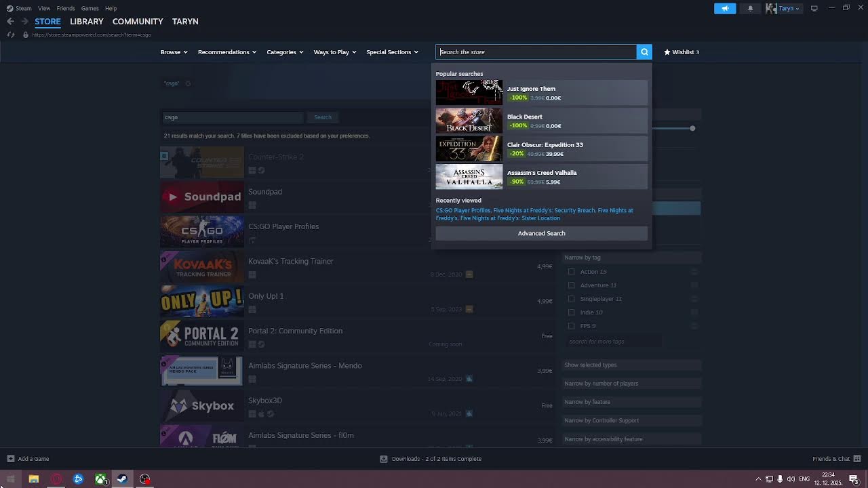Click the Search button beside csgo field
The height and width of the screenshot is (488, 868).
tap(323, 117)
